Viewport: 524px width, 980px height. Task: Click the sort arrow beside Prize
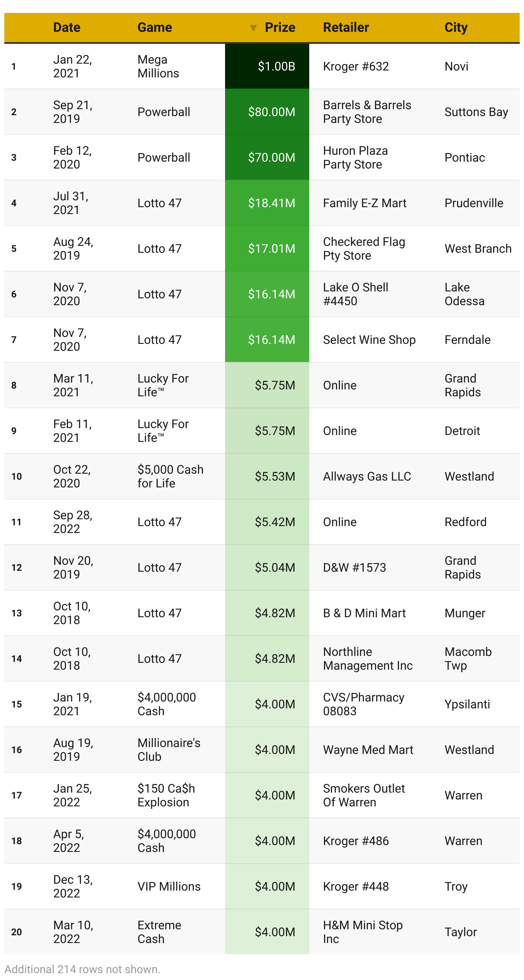(x=253, y=28)
